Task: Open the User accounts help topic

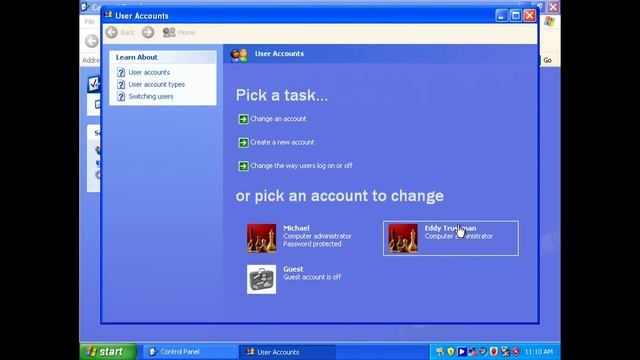Action: click(149, 72)
